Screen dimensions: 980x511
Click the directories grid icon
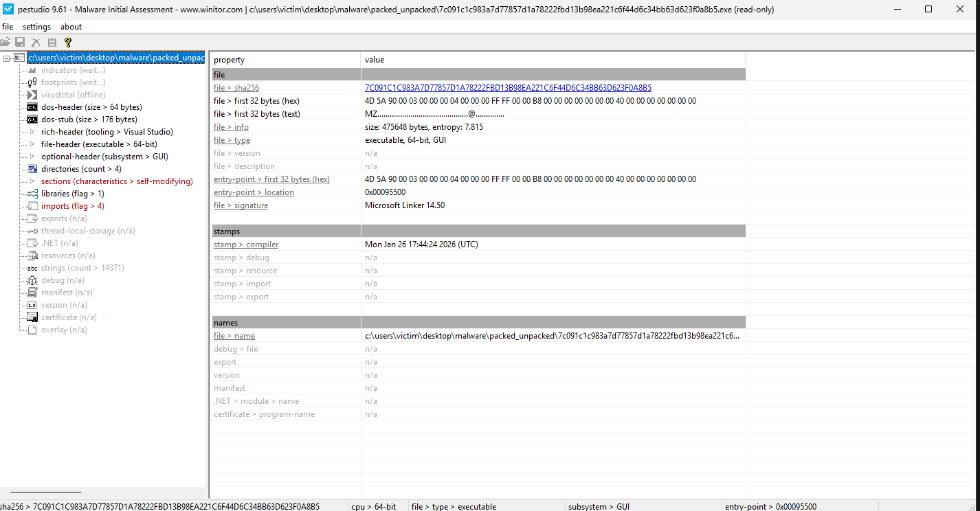[32, 169]
